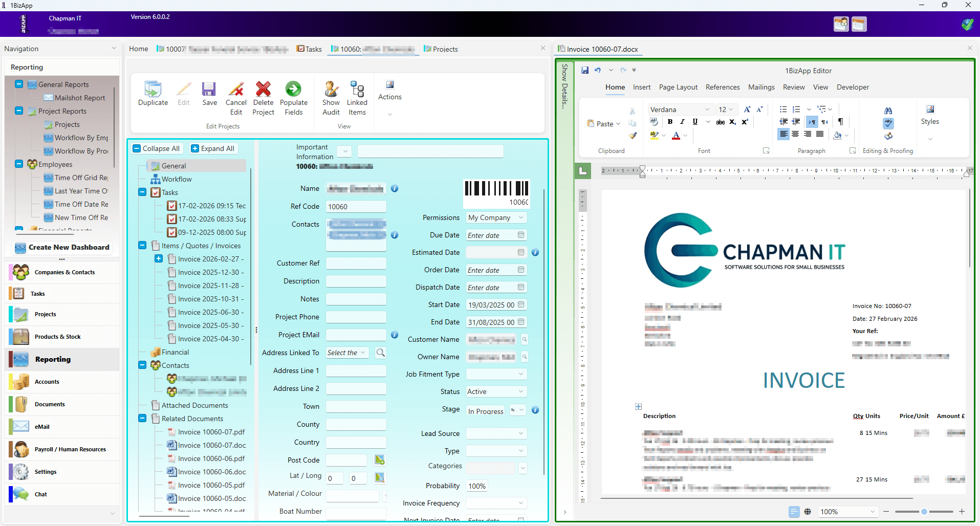The width and height of the screenshot is (980, 526).
Task: Click the Expand All button
Action: tap(213, 148)
